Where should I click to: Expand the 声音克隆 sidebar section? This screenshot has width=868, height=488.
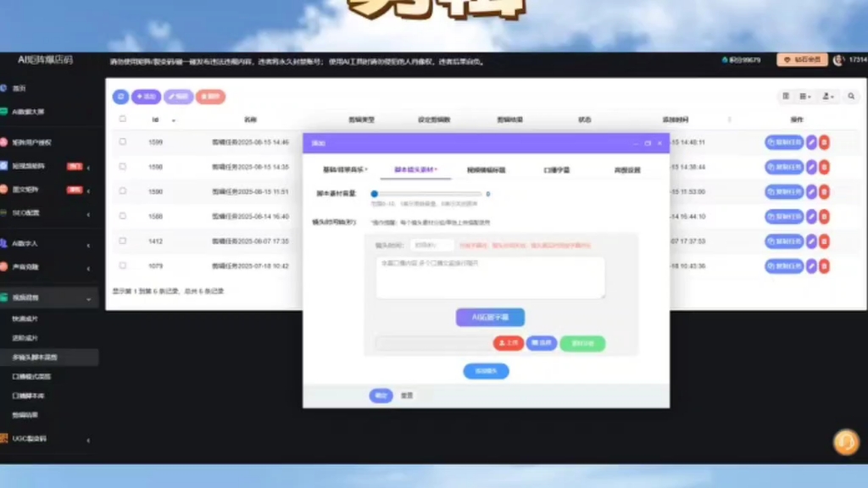pyautogui.click(x=88, y=269)
